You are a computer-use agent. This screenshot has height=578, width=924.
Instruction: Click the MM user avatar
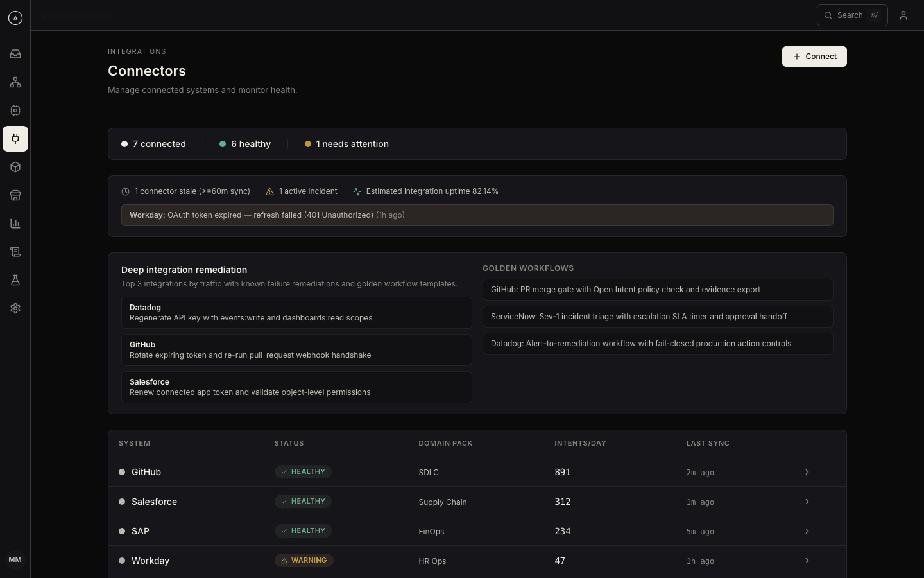[x=15, y=559]
